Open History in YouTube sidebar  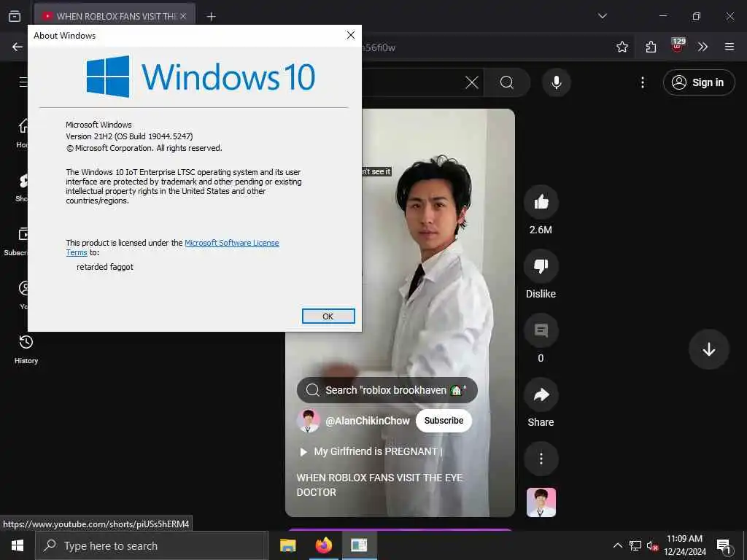pos(26,349)
